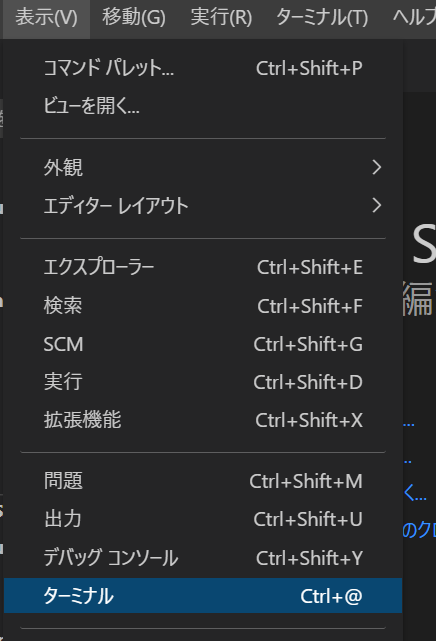Click the Ctrl+Shift+P shortcut label

(x=309, y=68)
